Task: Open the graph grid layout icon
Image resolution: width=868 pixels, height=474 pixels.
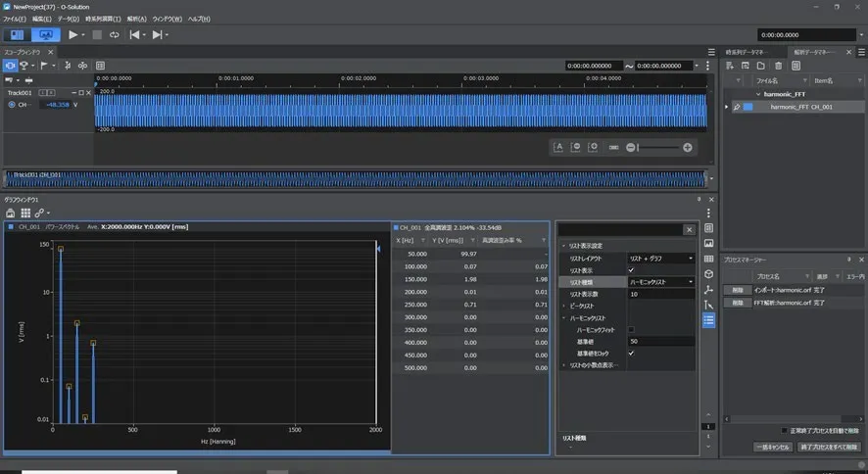Action: 25,213
